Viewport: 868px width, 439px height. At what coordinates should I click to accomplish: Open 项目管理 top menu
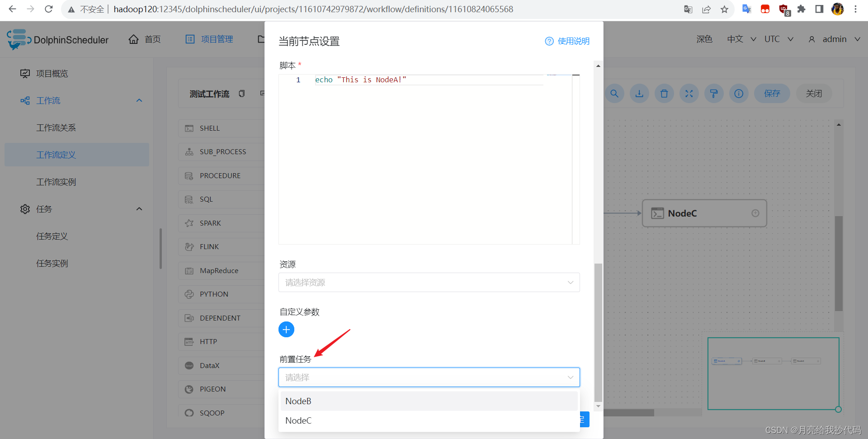coord(209,39)
